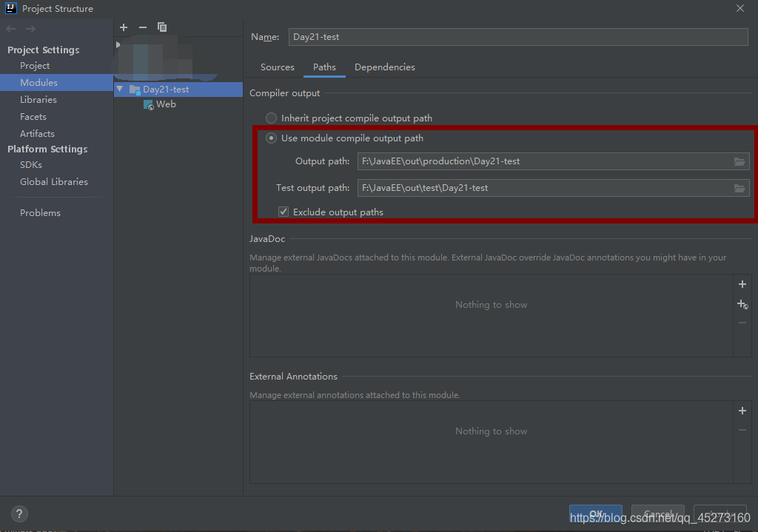
Task: Select the Day21-test module row
Action: click(178, 90)
